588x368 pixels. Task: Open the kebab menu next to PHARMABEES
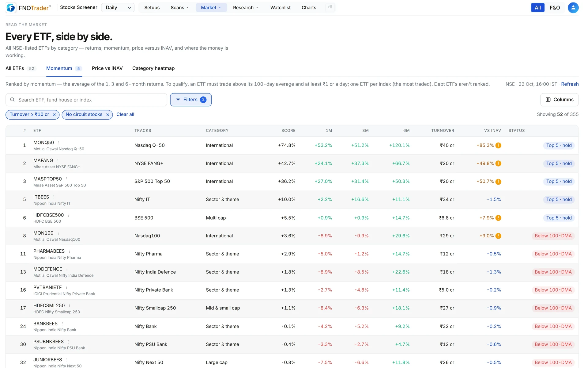click(70, 251)
